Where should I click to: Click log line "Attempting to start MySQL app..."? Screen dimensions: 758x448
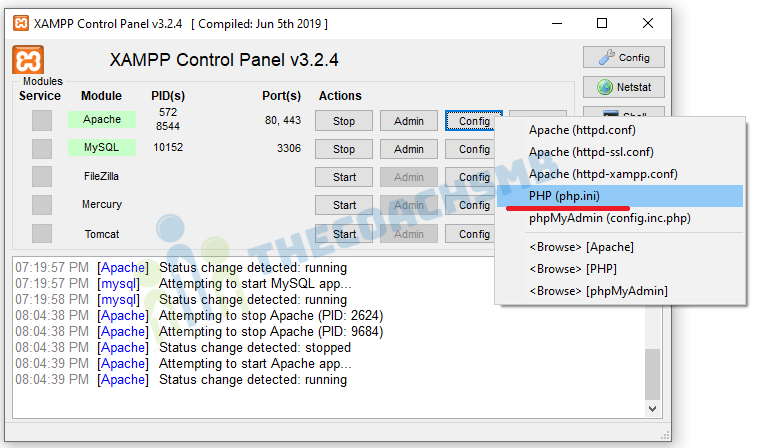point(255,284)
